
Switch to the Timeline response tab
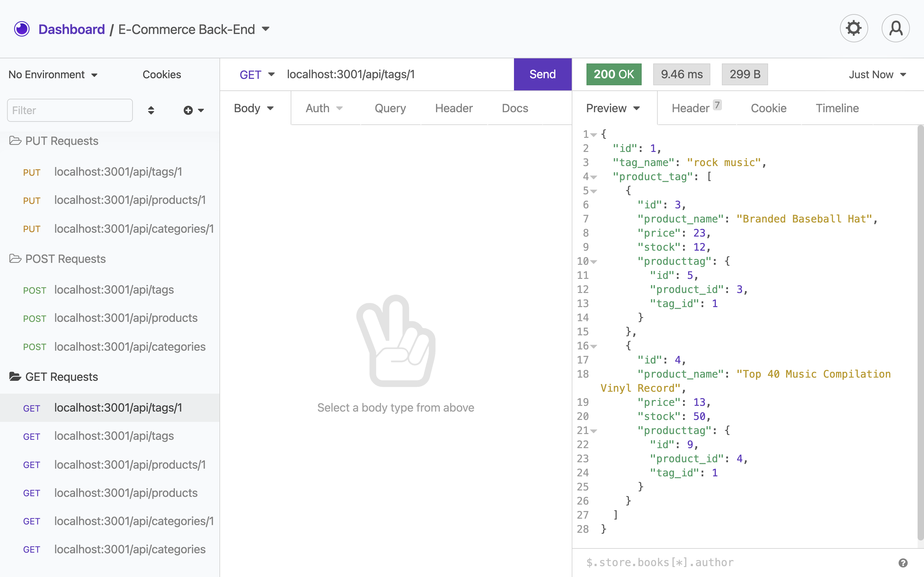tap(837, 108)
